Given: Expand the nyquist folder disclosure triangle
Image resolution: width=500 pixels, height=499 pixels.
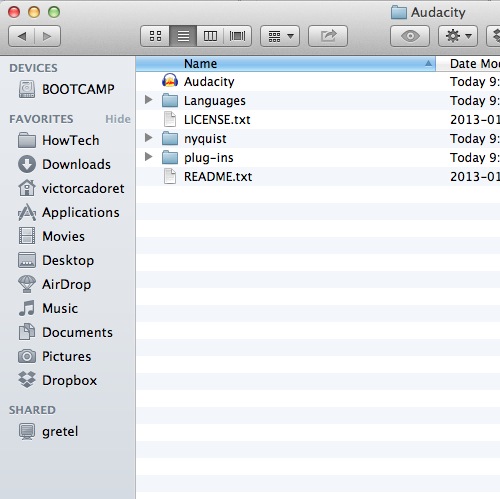Looking at the screenshot, I should [148, 138].
